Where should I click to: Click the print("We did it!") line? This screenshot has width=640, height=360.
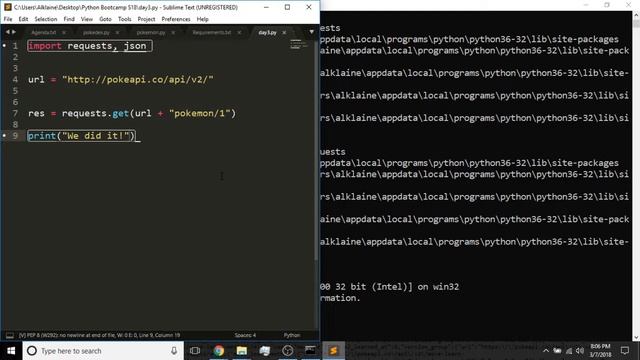tap(82, 136)
